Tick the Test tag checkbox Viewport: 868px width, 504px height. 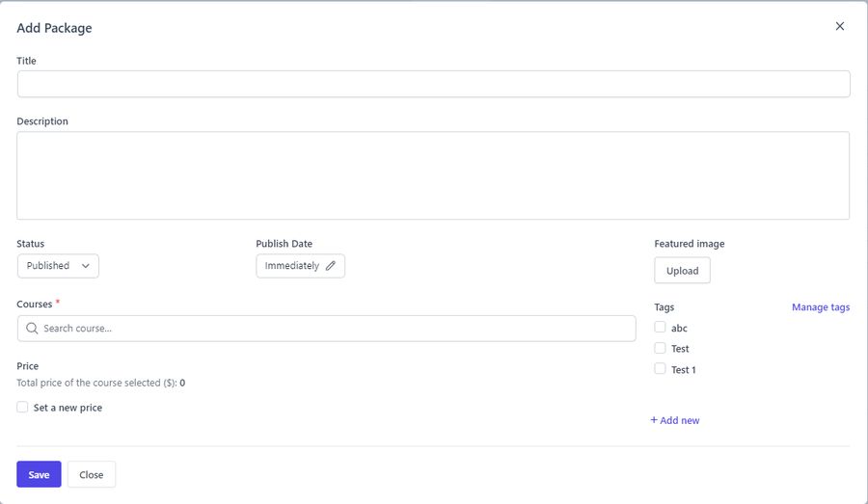pos(660,348)
